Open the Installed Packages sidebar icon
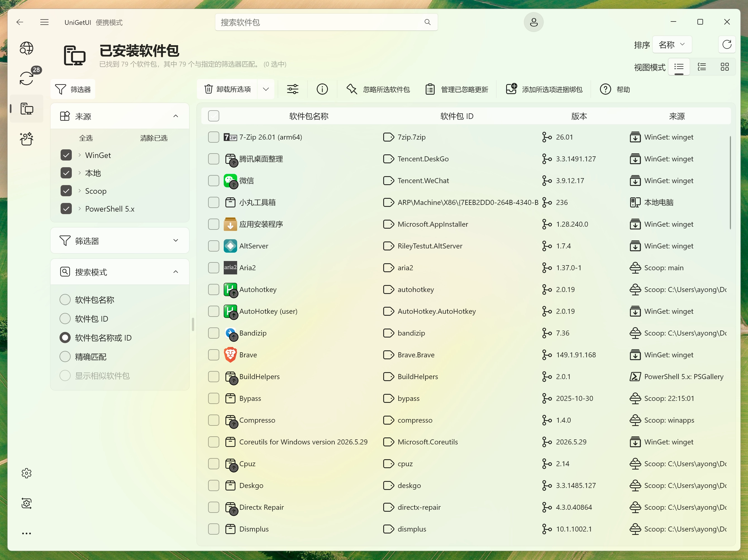 [26, 109]
